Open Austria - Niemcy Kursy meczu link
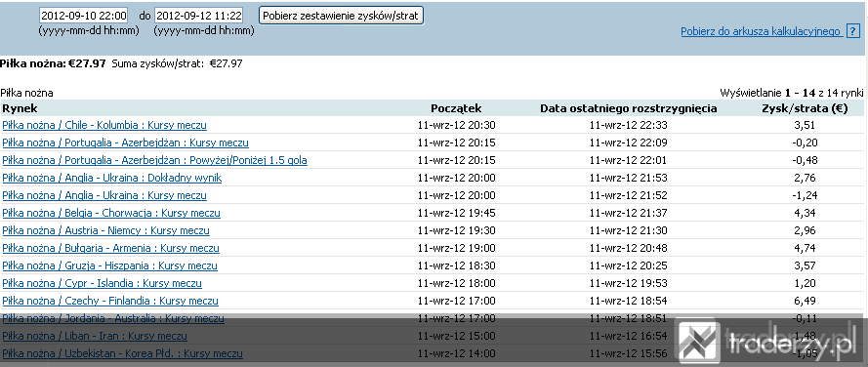 point(106,230)
